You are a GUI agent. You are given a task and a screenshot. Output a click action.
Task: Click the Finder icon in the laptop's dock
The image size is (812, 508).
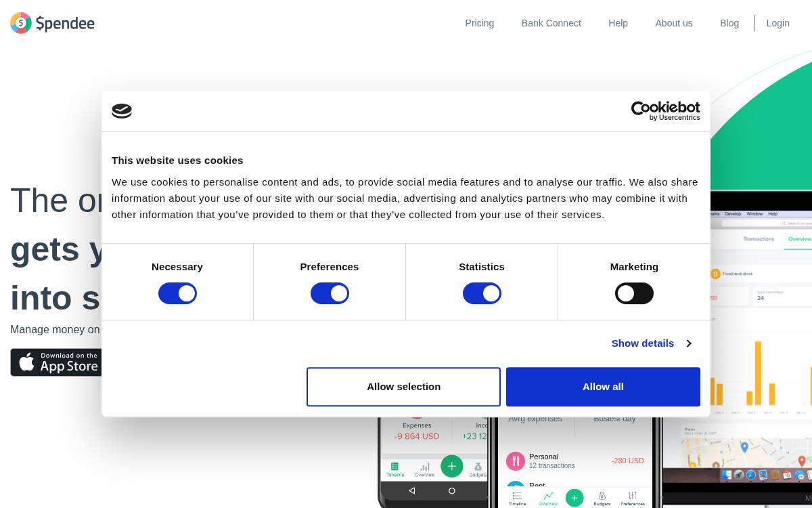(727, 475)
